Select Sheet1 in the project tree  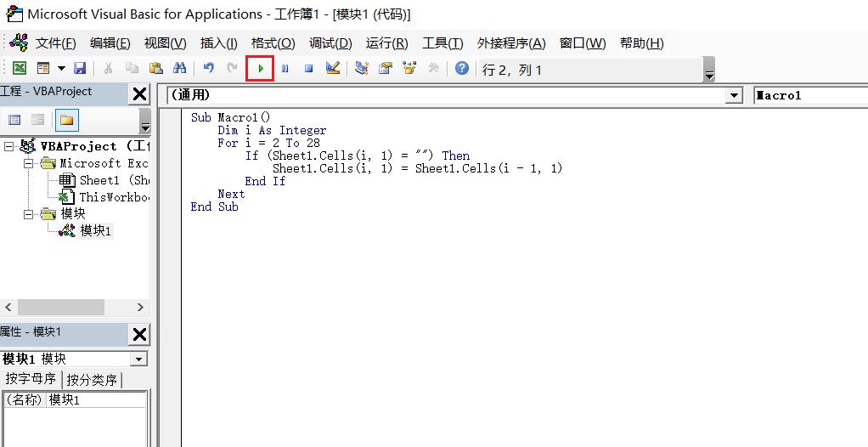114,180
